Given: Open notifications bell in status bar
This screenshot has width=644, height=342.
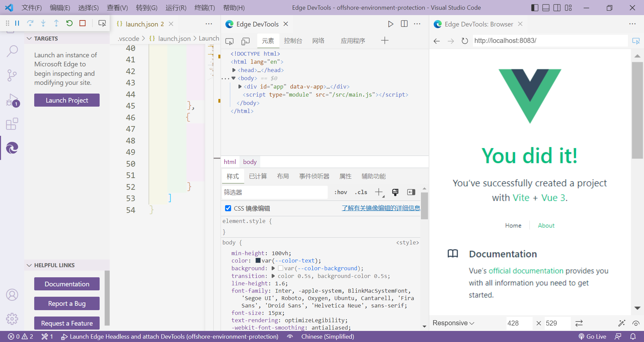Looking at the screenshot, I should coord(633,337).
